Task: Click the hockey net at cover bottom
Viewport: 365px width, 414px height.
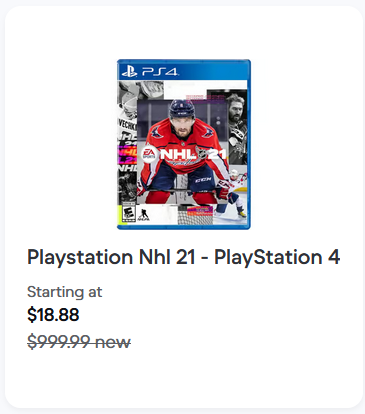Action: pos(195,215)
